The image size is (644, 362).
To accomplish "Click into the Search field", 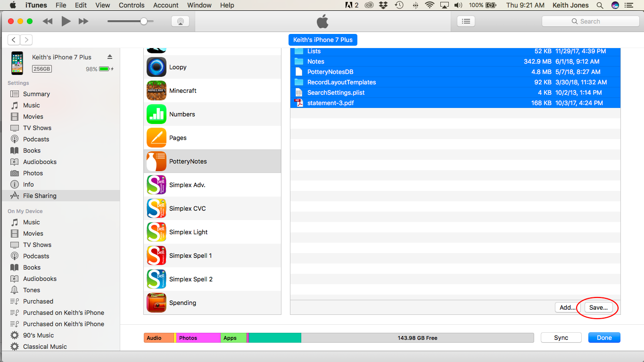I will [590, 21].
